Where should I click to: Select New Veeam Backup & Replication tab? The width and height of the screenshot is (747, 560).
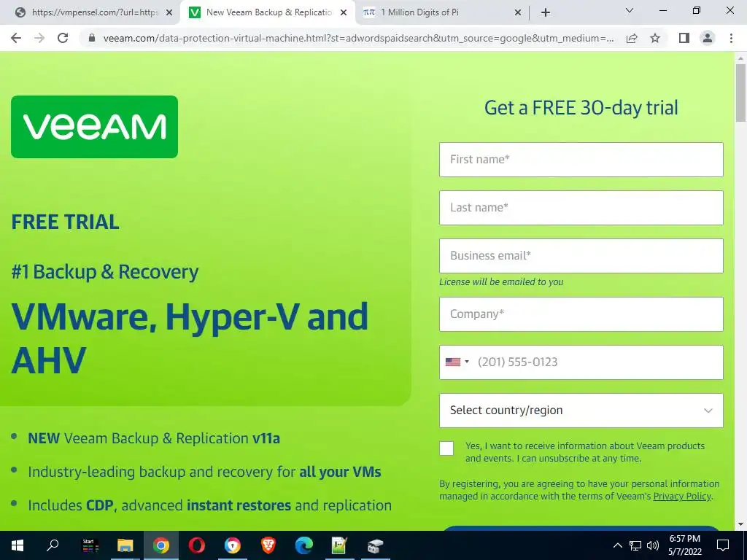click(267, 12)
